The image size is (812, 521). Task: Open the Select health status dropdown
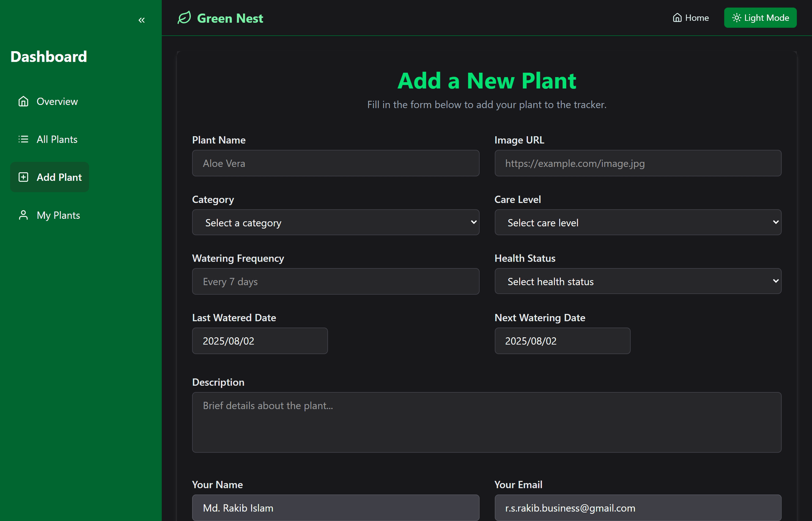pos(638,281)
